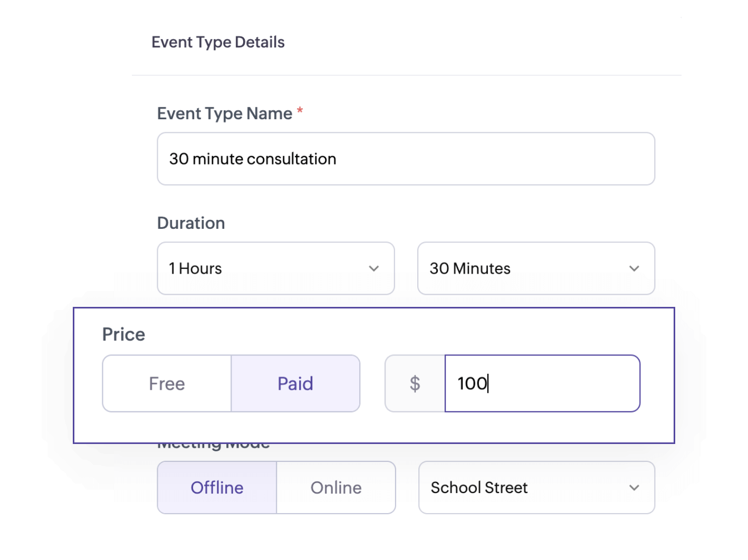Viewport: 748px width, 560px height.
Task: Select the Free price option
Action: pyautogui.click(x=167, y=383)
